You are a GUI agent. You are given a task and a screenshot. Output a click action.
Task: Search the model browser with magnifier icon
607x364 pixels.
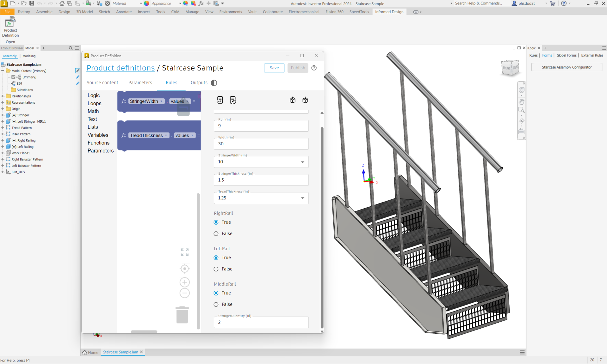[71, 48]
